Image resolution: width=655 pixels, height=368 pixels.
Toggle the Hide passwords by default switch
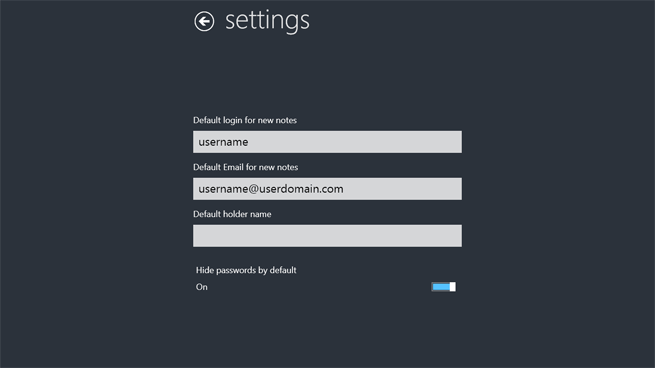tap(443, 287)
